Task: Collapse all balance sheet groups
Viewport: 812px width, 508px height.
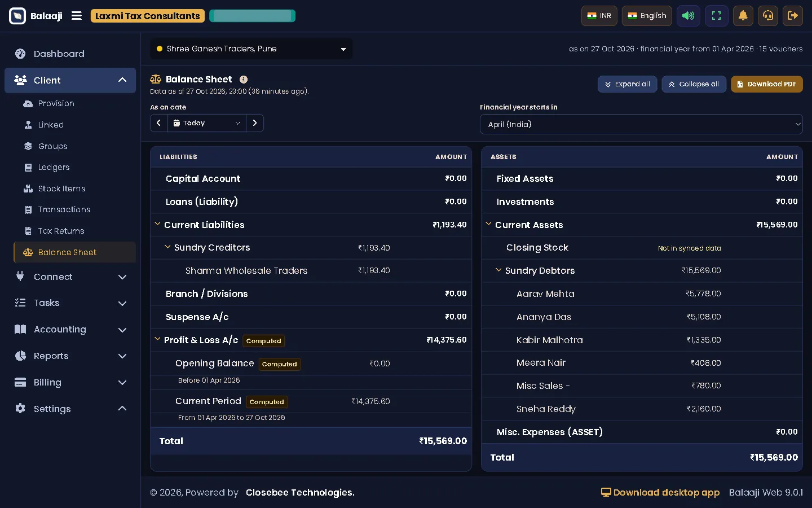Action: 694,84
